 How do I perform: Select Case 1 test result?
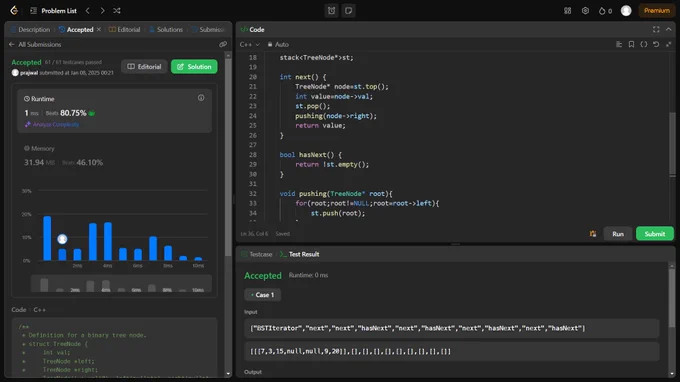point(262,295)
